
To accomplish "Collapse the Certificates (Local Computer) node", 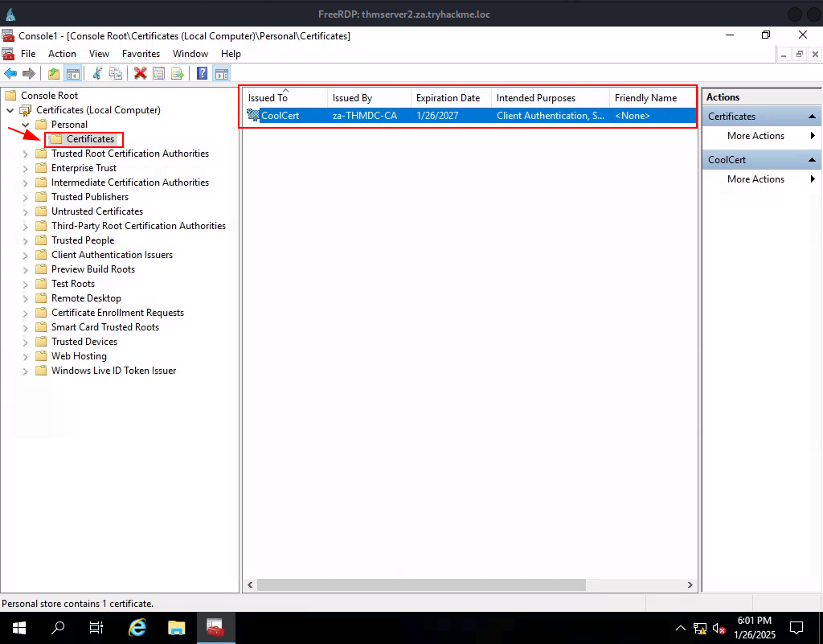I will [x=10, y=110].
